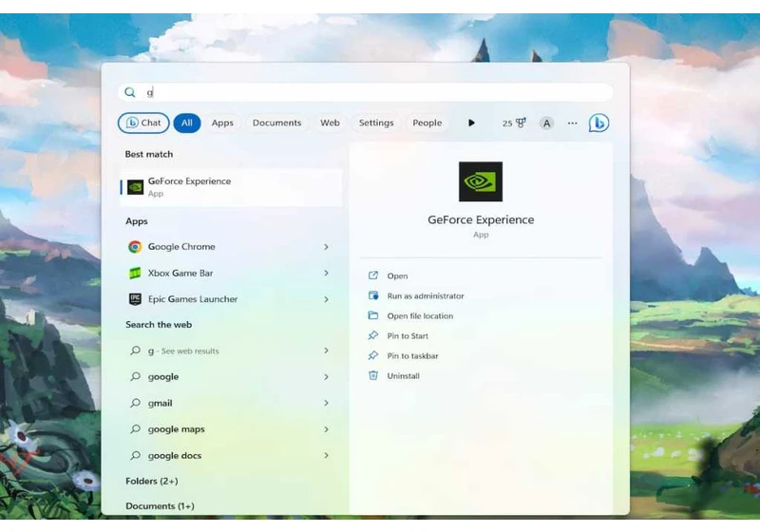Open the three-dot options menu
Image resolution: width=760 pixels, height=532 pixels.
click(573, 123)
